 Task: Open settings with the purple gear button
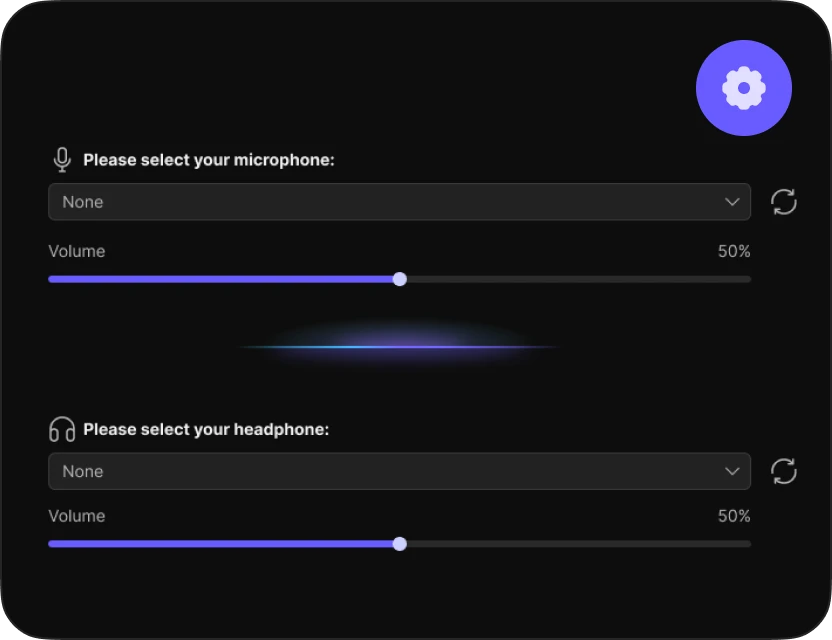(743, 88)
